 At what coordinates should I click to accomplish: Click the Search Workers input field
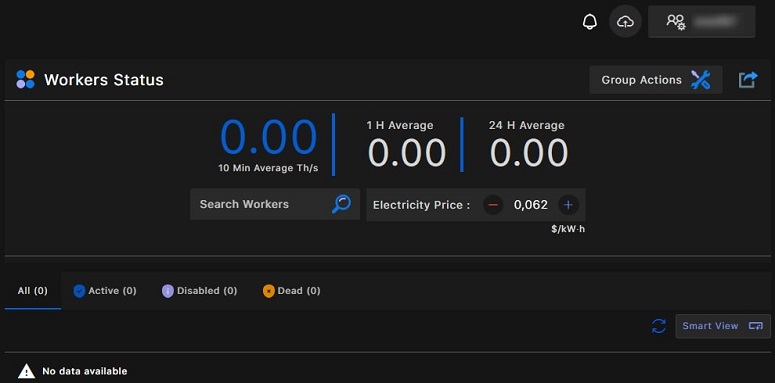275,204
